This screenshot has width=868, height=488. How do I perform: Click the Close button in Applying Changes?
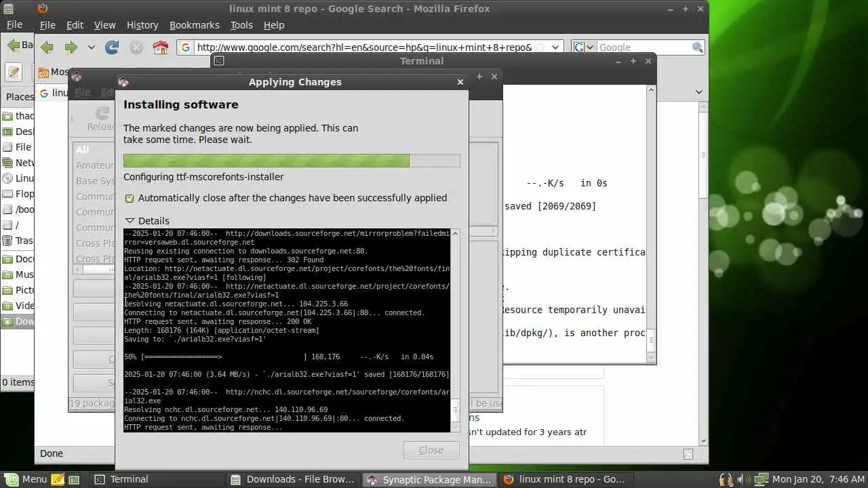[431, 450]
